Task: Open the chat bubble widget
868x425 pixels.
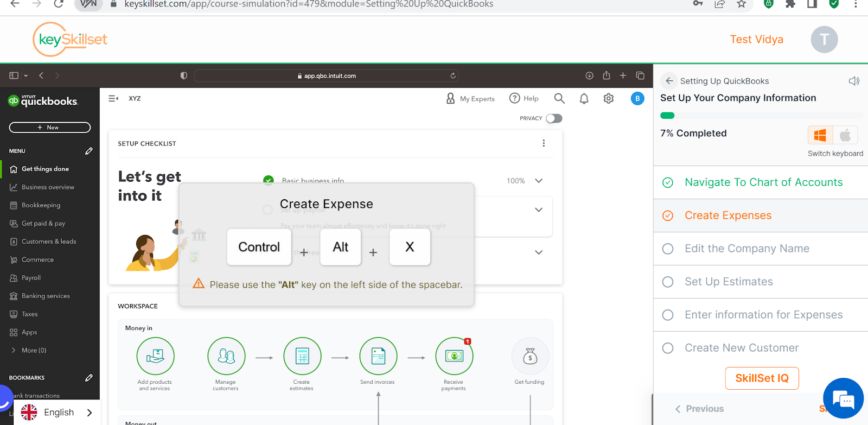Action: 843,398
